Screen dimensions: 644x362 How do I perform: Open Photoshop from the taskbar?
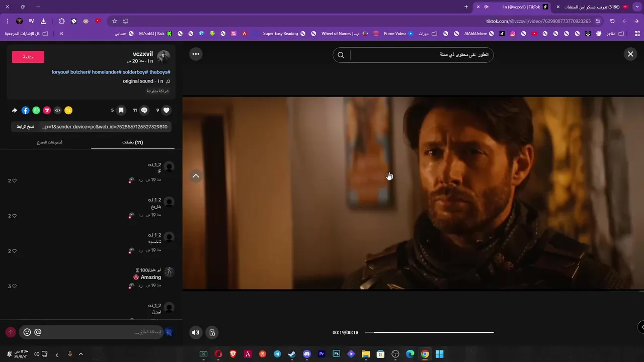(336, 354)
